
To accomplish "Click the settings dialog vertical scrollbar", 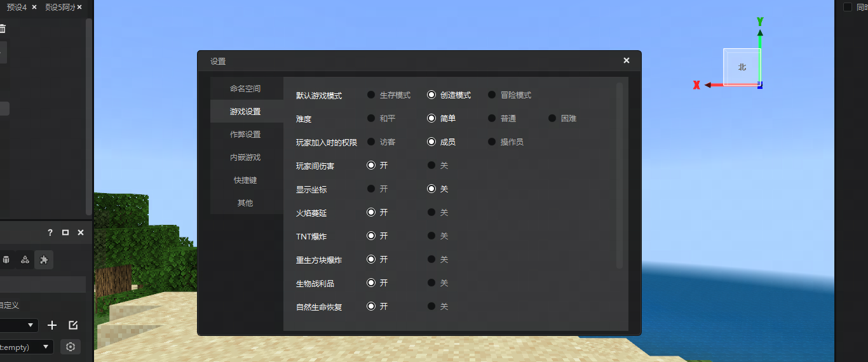I will pyautogui.click(x=620, y=175).
